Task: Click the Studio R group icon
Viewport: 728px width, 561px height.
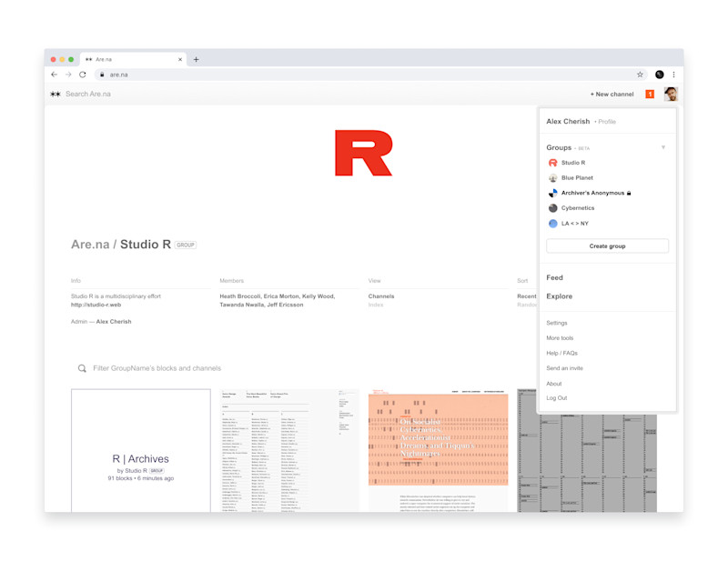Action: pos(552,163)
